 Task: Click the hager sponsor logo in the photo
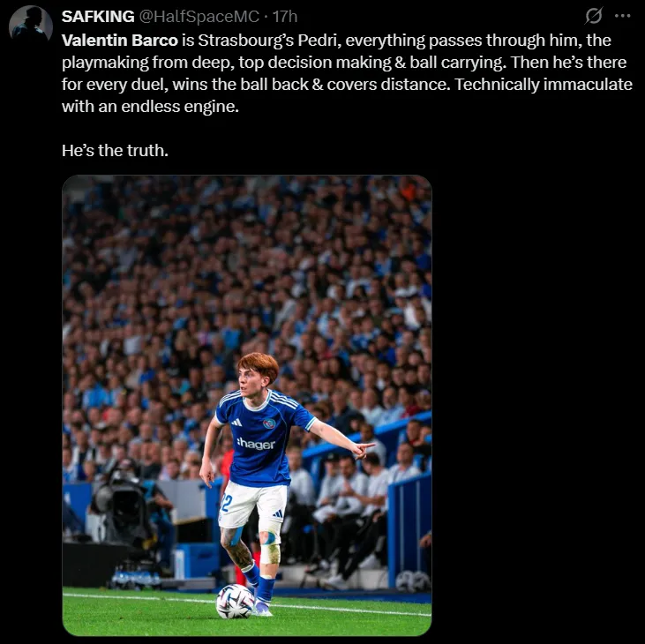256,444
